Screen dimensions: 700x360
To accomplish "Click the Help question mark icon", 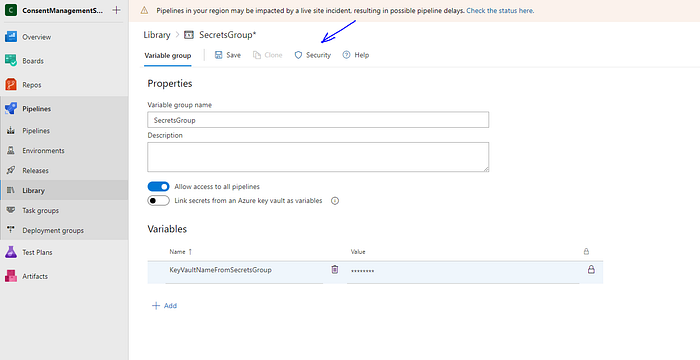I will 346,55.
